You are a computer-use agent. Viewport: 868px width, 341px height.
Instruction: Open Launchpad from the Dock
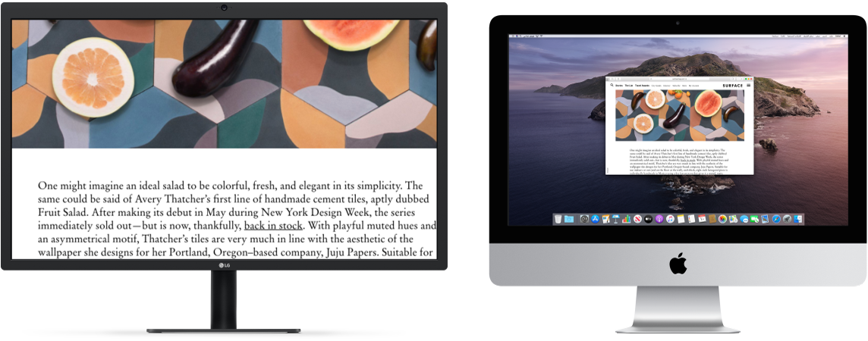tap(787, 219)
